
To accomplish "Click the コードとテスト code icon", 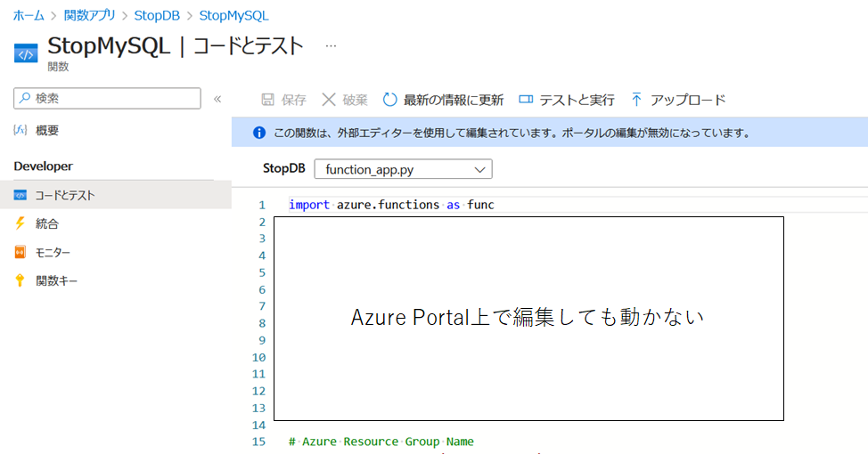I will (20, 195).
